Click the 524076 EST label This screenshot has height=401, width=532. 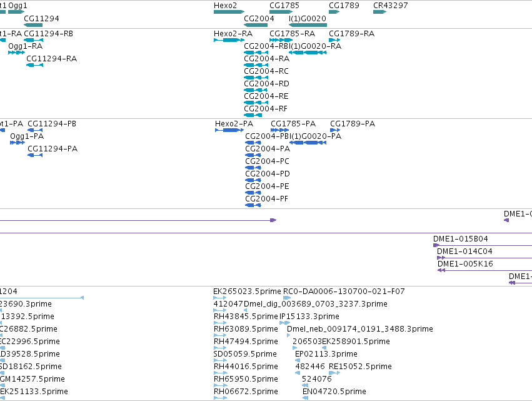(x=316, y=379)
